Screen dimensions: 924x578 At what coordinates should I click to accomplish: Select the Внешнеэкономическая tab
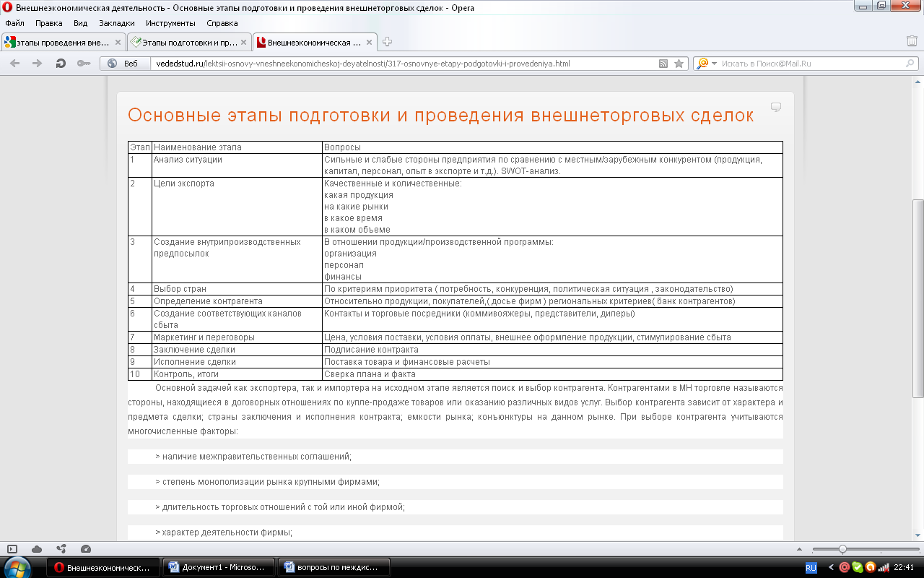point(315,43)
